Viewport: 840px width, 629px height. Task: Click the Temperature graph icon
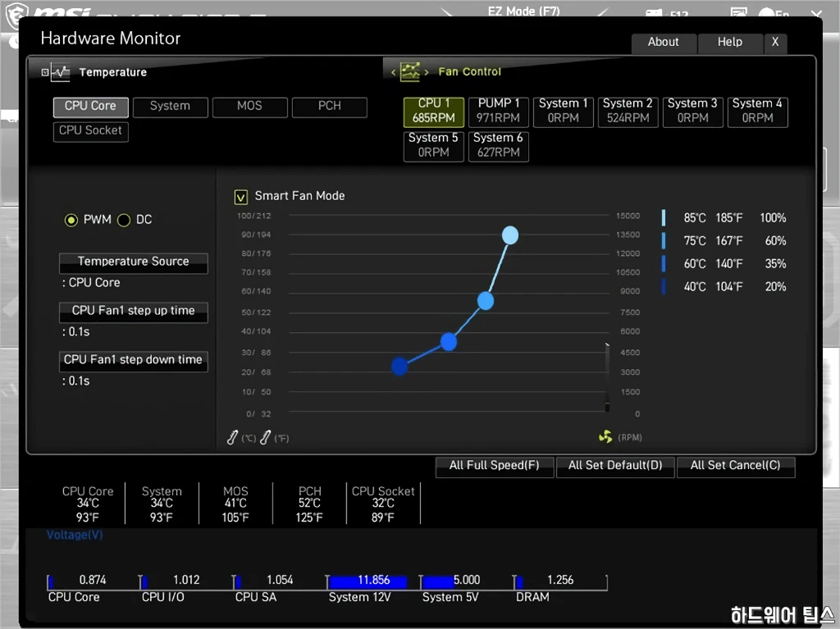(x=61, y=72)
